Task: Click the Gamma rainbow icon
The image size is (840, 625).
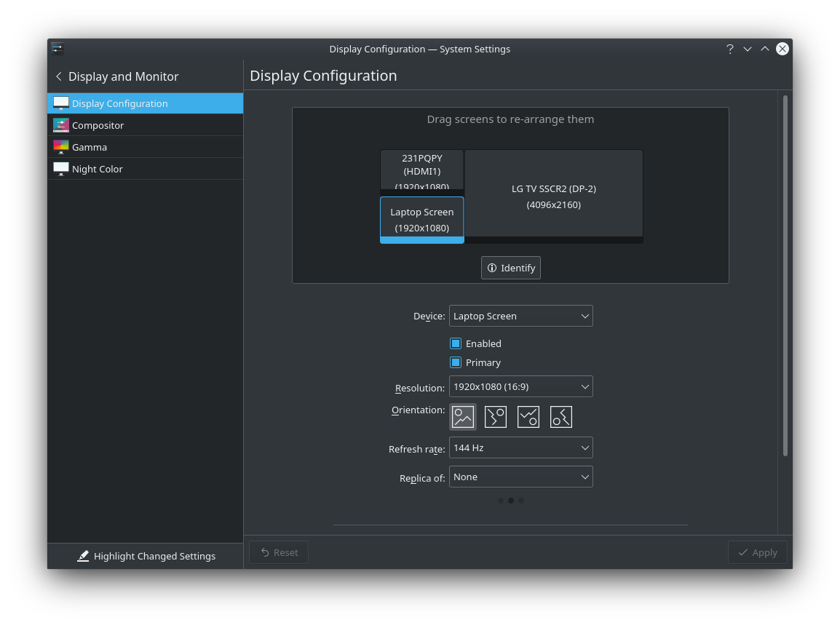Action: click(61, 147)
